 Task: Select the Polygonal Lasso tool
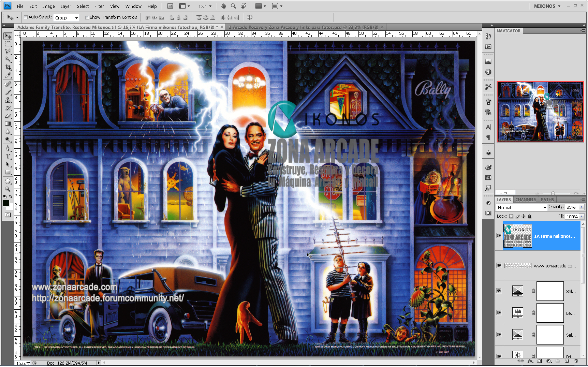pos(8,52)
